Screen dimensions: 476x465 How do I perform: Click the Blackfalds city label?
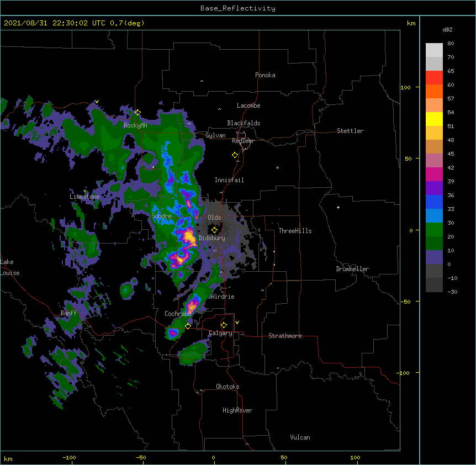244,123
